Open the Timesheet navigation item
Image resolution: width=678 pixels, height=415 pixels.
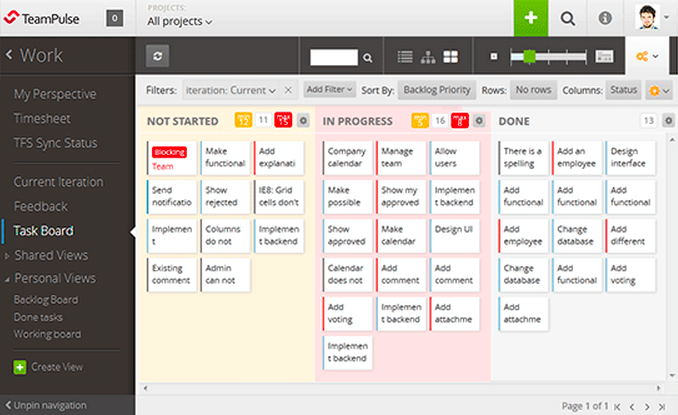42,116
